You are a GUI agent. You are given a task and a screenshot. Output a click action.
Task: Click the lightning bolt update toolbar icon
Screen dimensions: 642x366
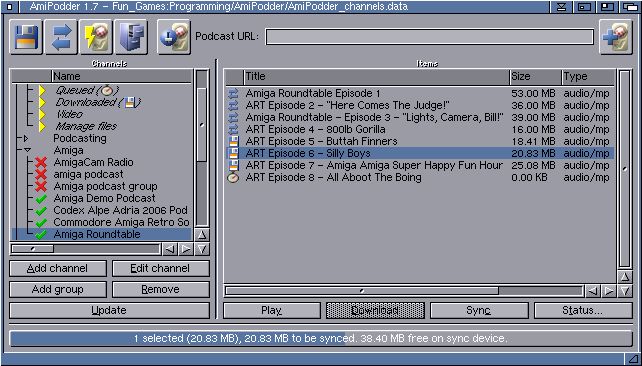click(96, 37)
